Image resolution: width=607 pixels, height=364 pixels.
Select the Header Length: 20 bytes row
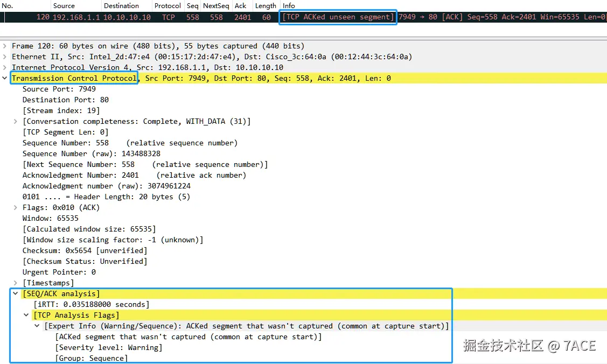click(107, 197)
